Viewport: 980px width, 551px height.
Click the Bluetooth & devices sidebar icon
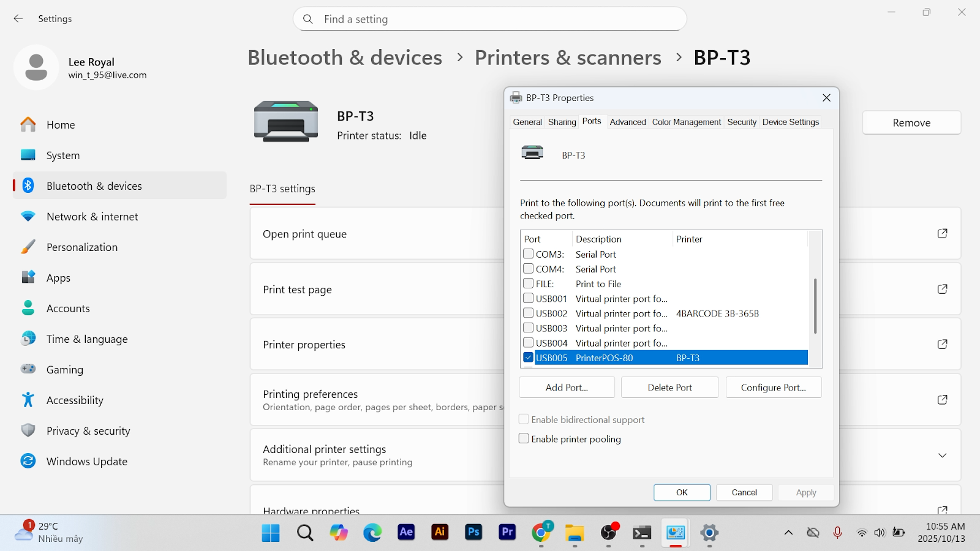pos(28,186)
